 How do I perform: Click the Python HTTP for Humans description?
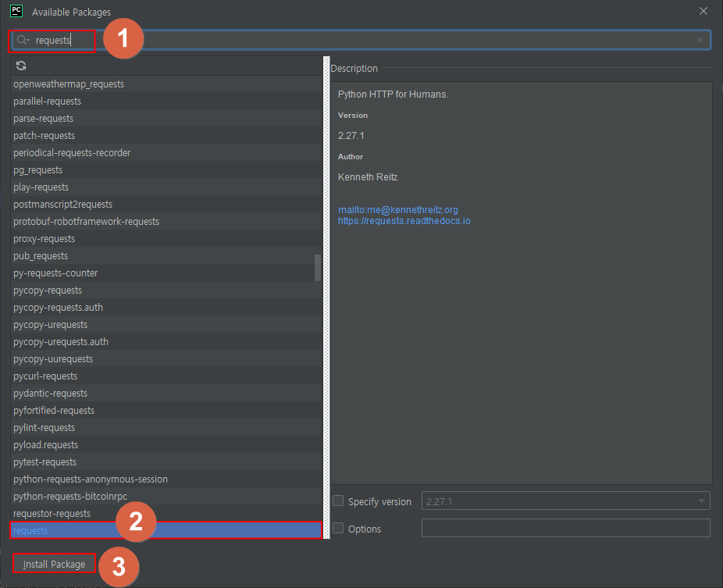394,94
